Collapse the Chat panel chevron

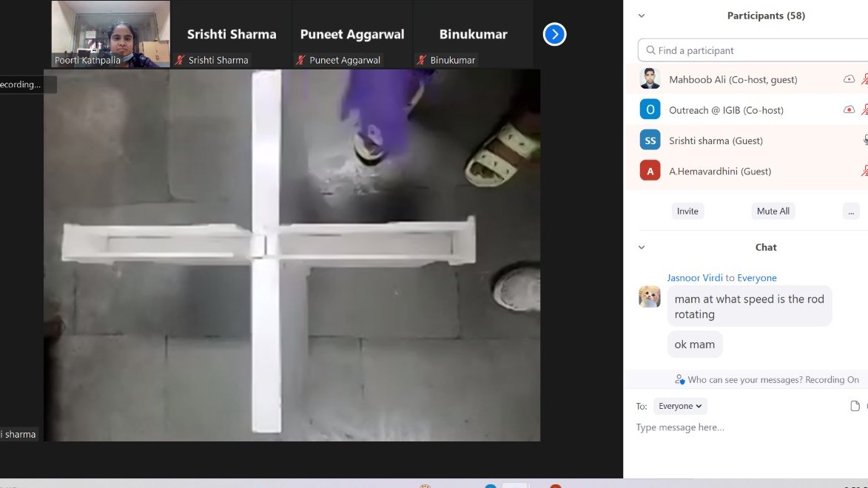coord(642,247)
